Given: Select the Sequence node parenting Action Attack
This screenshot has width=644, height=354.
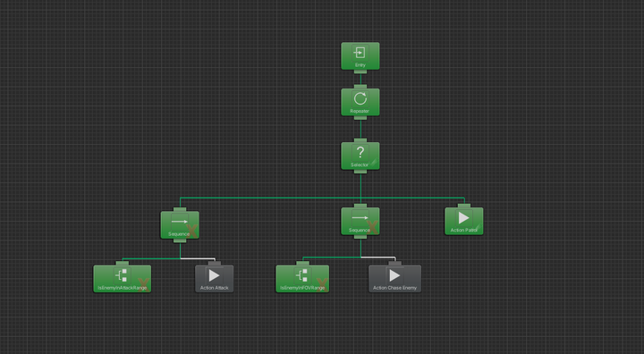Looking at the screenshot, I should (x=180, y=225).
